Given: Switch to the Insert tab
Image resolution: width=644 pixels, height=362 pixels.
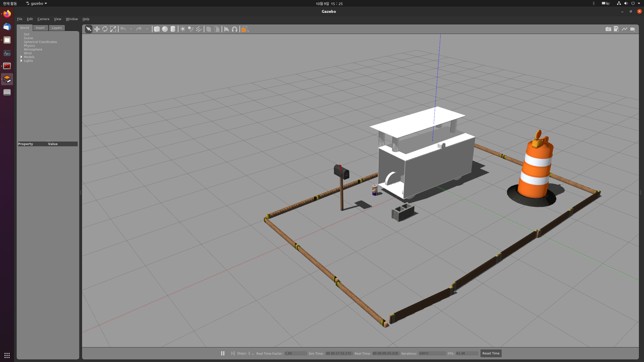Looking at the screenshot, I should [40, 28].
